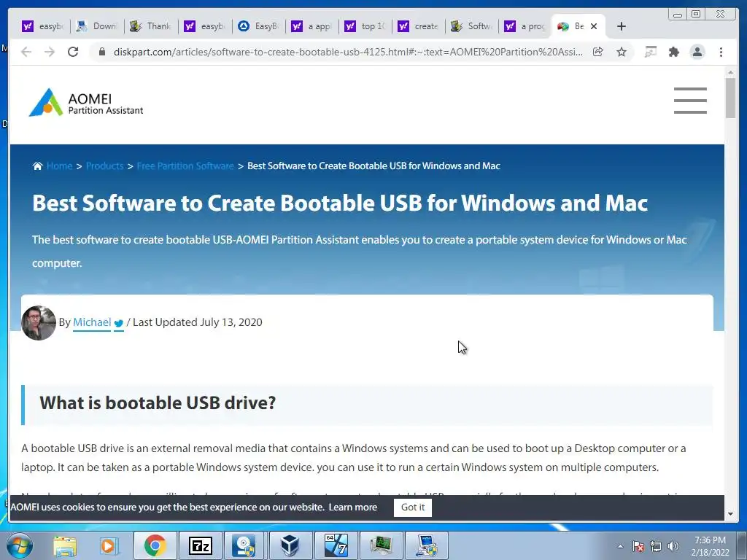The image size is (747, 560).
Task: Switch to the "top 10" Yahoo tab
Action: pos(365,26)
